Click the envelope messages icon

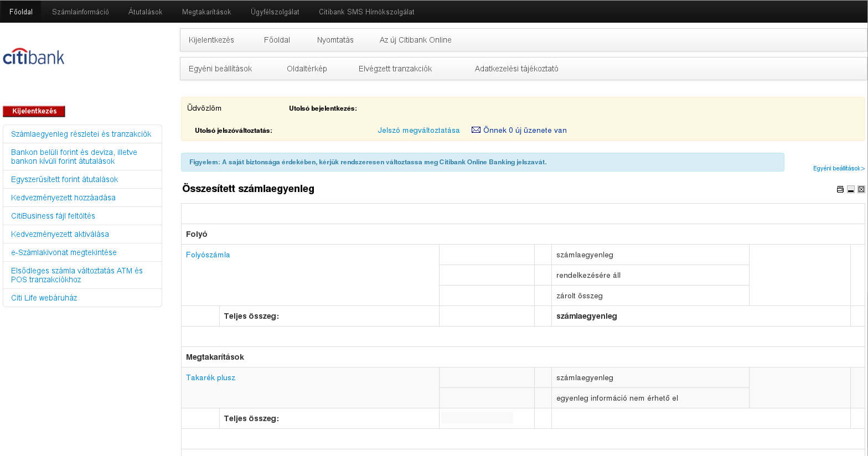point(476,130)
